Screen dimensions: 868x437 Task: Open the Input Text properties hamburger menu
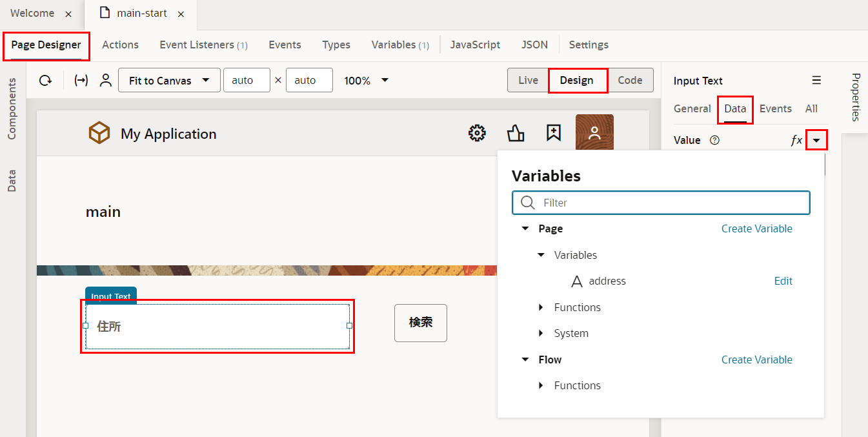[x=816, y=81]
